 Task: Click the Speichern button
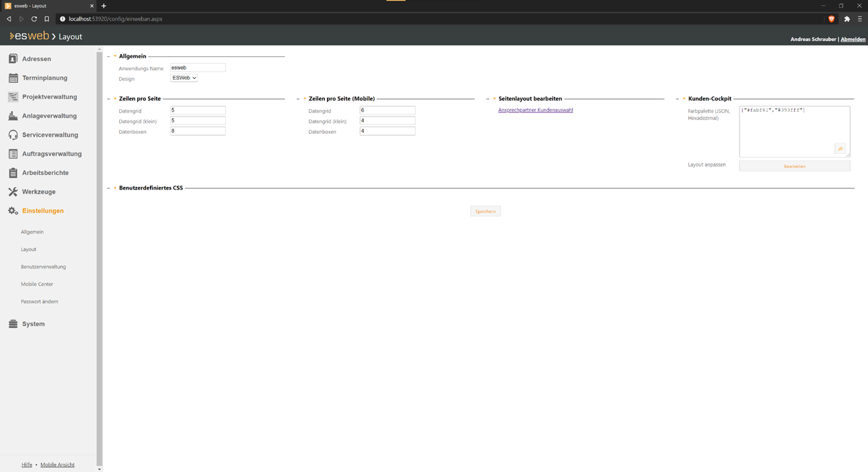tap(486, 211)
